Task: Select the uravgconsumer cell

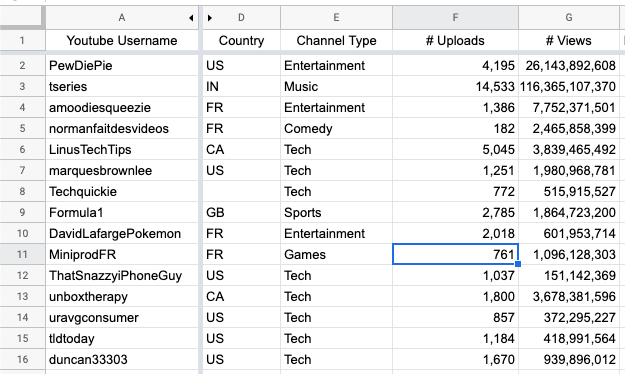Action: click(122, 317)
